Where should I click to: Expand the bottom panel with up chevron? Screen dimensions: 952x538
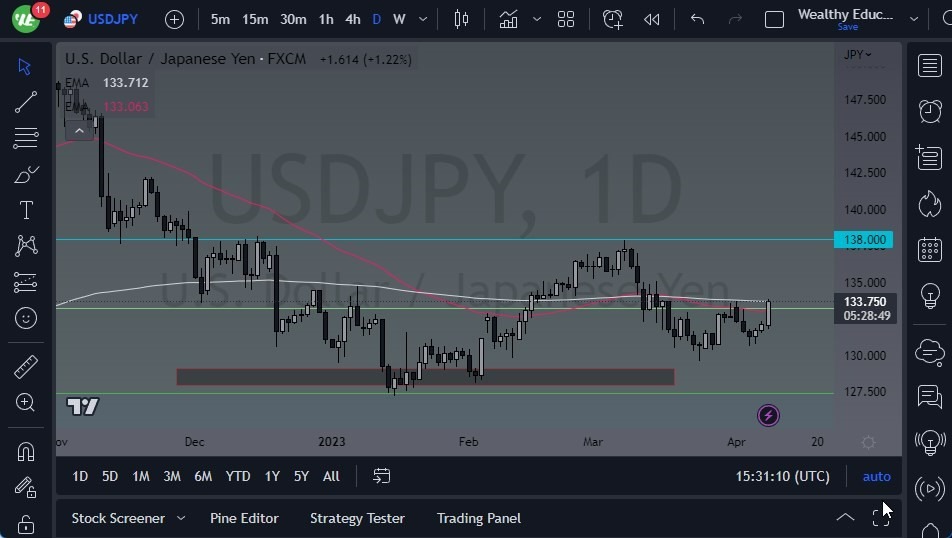point(845,517)
